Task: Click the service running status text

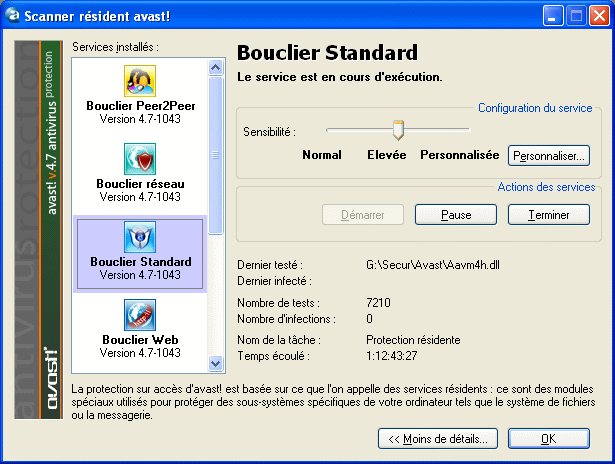Action: (340, 77)
